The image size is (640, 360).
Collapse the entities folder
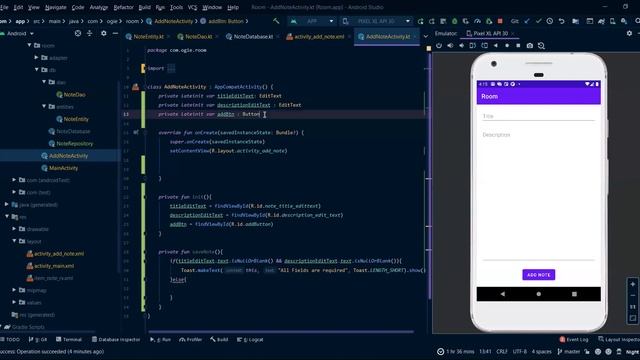tap(44, 107)
